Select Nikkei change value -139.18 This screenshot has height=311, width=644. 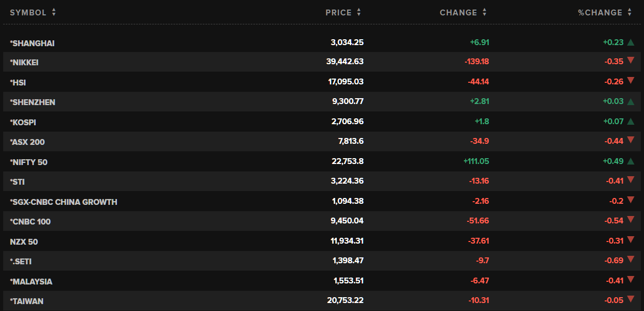[x=477, y=62]
